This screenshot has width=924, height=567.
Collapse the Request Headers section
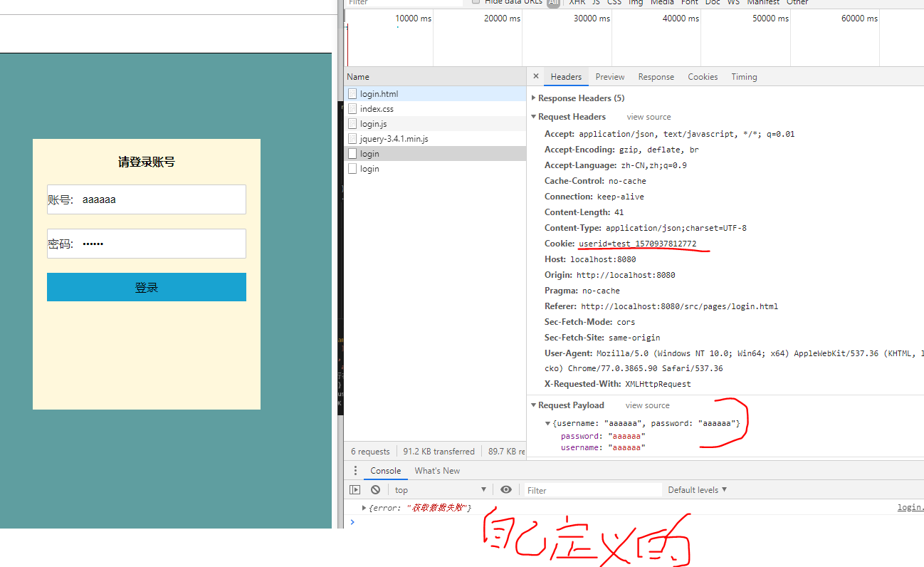tap(534, 117)
